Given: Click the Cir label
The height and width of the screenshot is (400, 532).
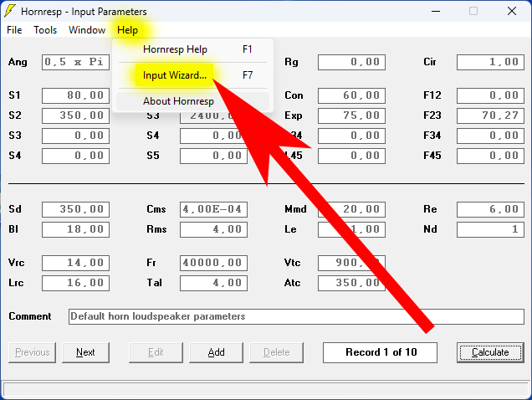Looking at the screenshot, I should coord(430,62).
